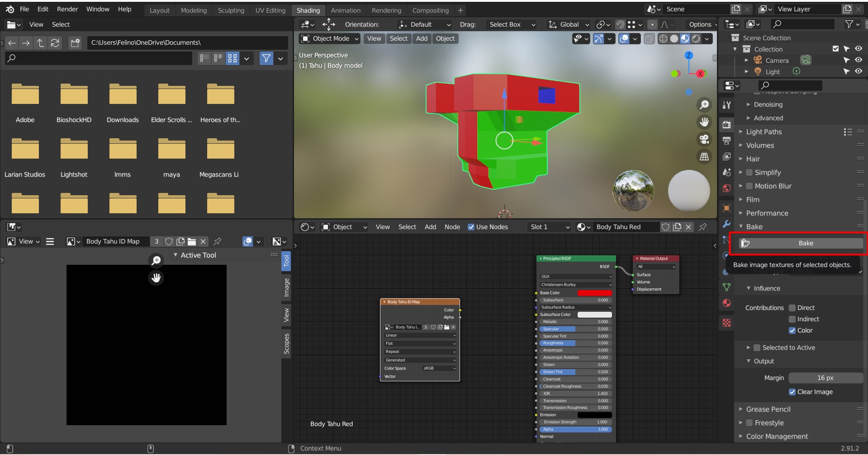Switch to the UV Editing workspace tab

pyautogui.click(x=270, y=10)
